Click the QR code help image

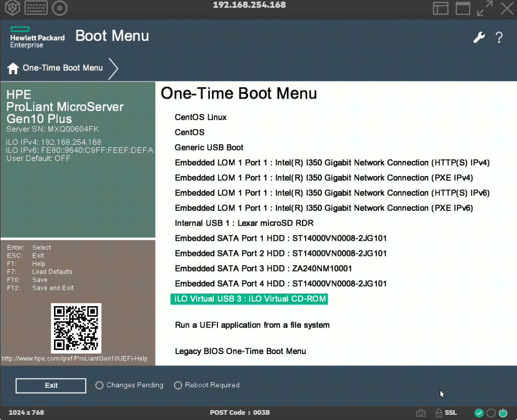click(76, 328)
